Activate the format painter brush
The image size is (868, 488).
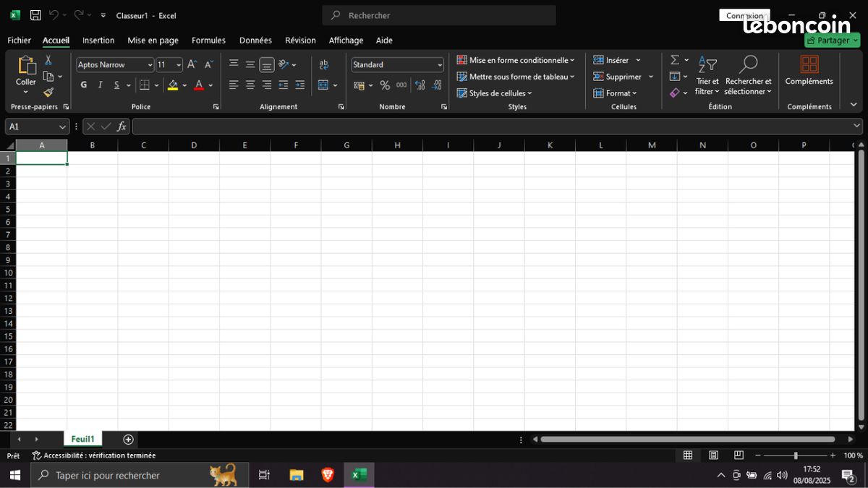coord(48,93)
